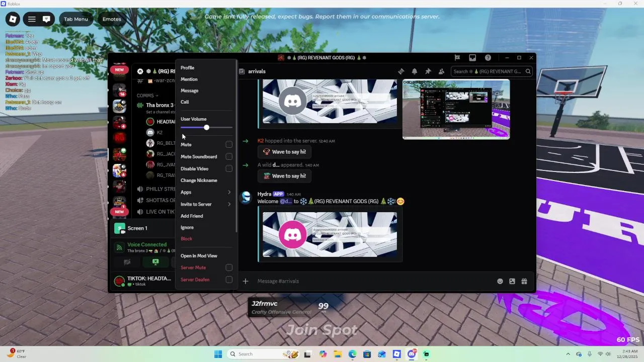Open the pink Discord logo welcome image
The width and height of the screenshot is (644, 362).
click(x=330, y=235)
